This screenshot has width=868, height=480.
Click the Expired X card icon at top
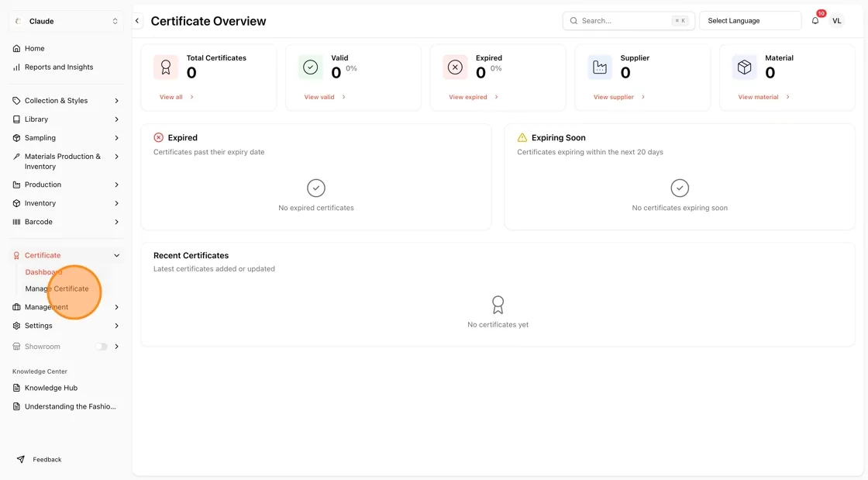(x=455, y=67)
